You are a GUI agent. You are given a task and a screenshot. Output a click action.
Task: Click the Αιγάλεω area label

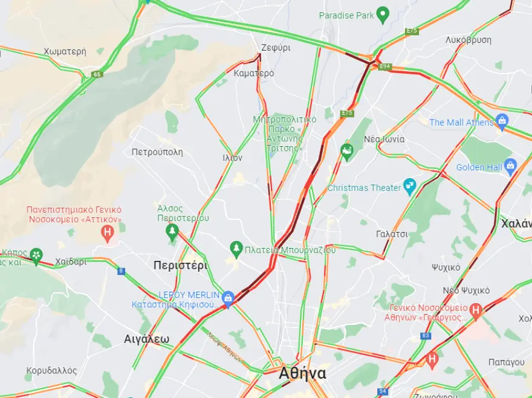[x=146, y=339]
